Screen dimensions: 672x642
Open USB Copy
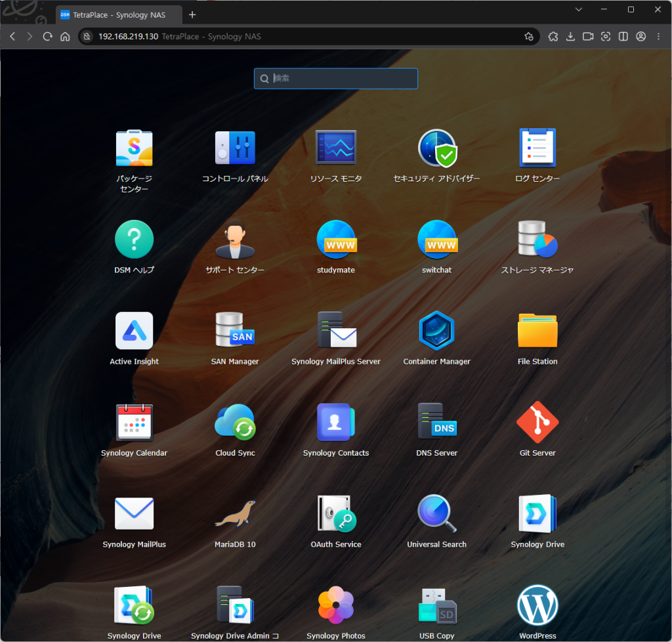tap(436, 605)
